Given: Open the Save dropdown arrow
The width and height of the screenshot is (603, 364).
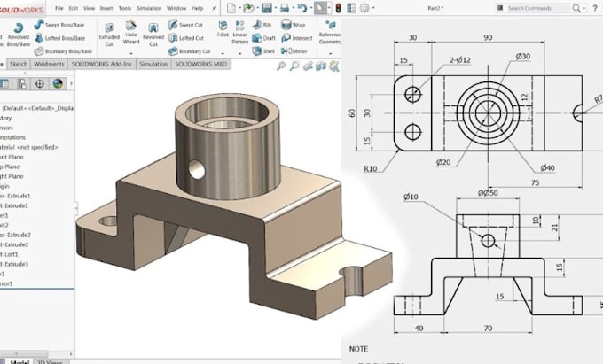Looking at the screenshot, I should [x=276, y=8].
